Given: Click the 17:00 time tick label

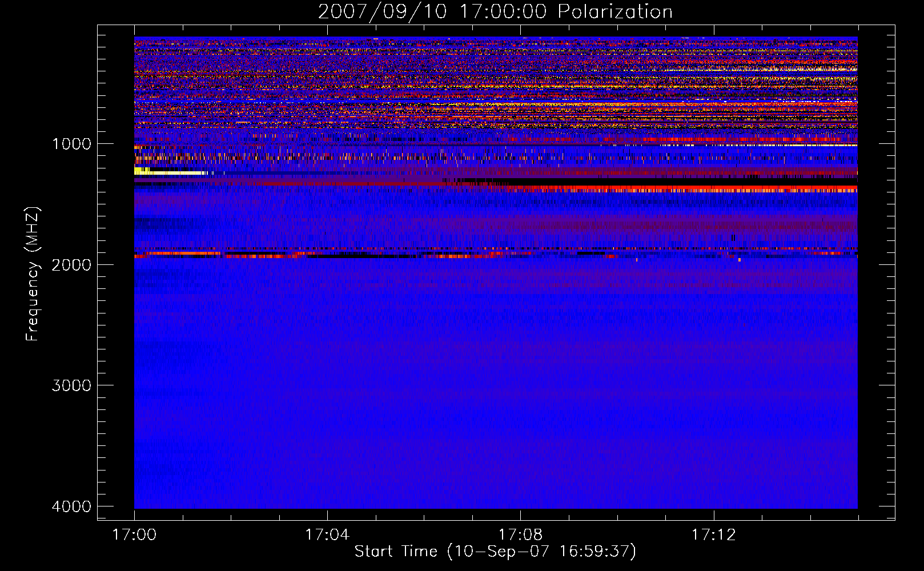Looking at the screenshot, I should click(134, 535).
